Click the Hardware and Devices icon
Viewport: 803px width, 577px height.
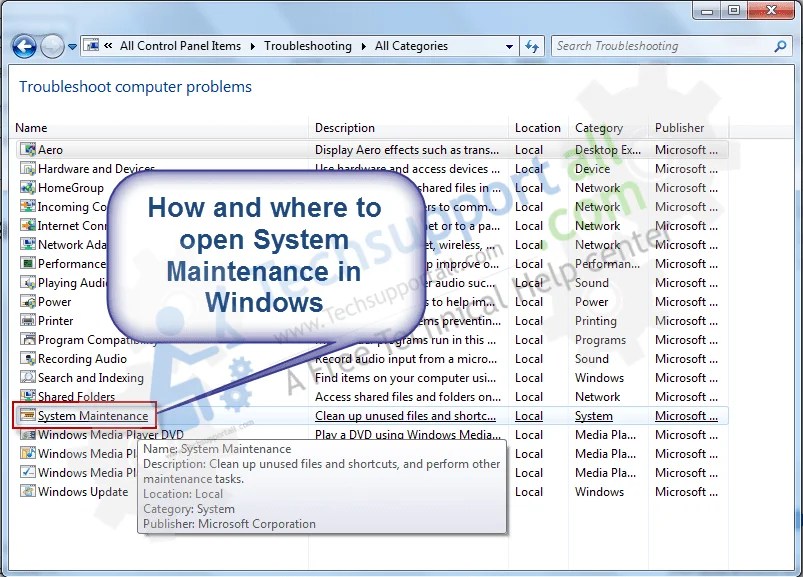[27, 168]
